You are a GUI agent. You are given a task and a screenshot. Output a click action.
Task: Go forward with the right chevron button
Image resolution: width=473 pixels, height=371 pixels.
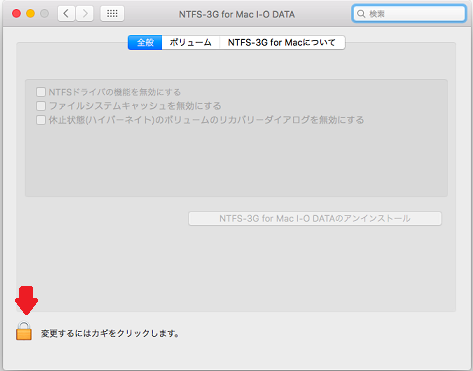click(x=85, y=14)
